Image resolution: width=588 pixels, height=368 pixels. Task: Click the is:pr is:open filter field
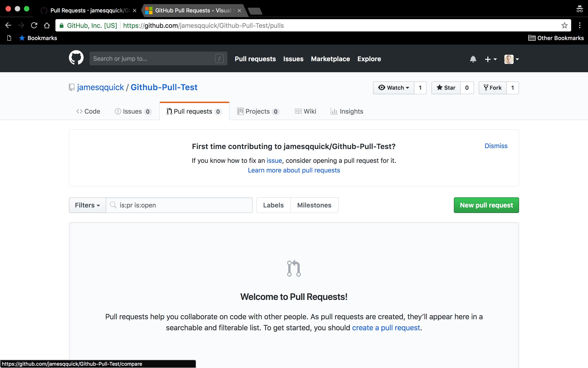(179, 205)
